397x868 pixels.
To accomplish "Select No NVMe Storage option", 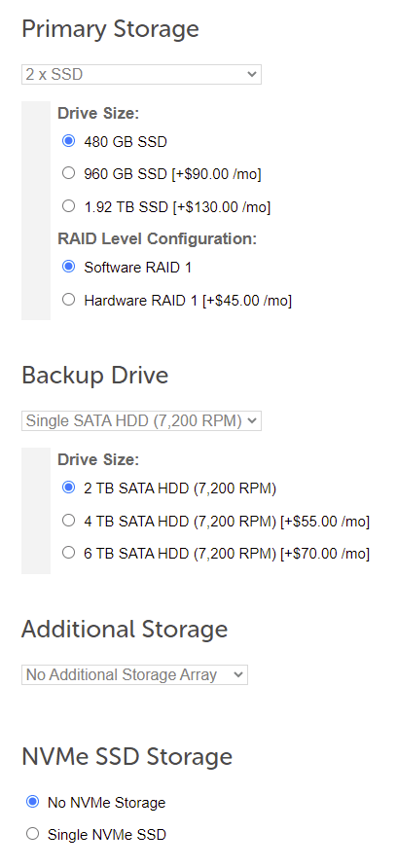I will 33,802.
